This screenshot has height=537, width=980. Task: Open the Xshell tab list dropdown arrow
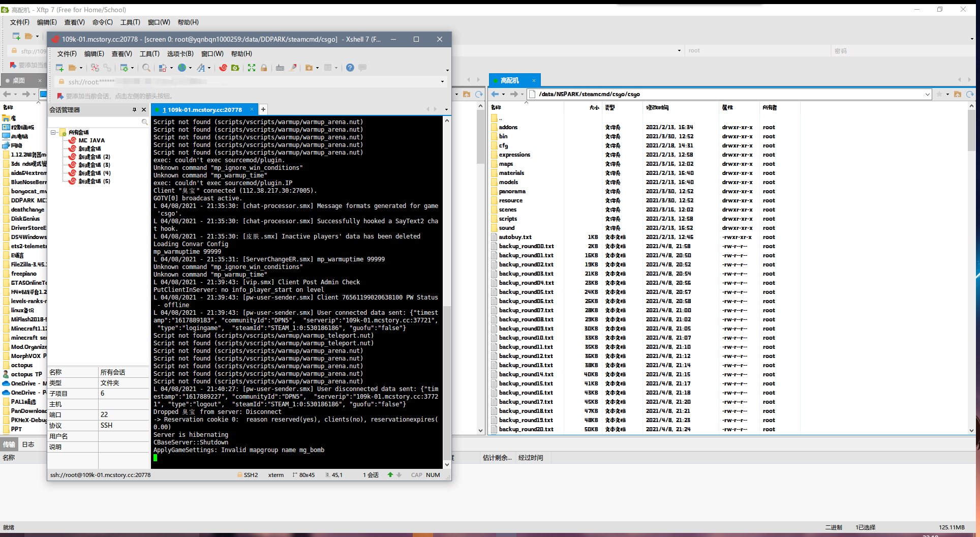(x=446, y=109)
